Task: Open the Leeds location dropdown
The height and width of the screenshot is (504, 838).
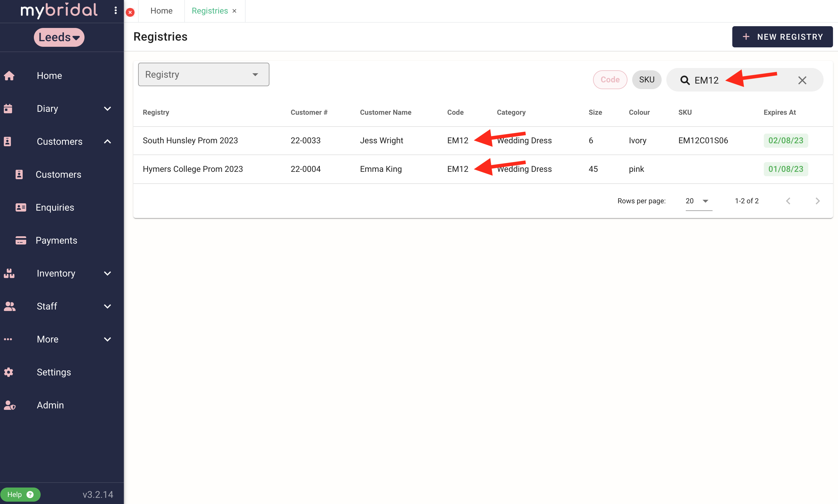Action: point(59,37)
